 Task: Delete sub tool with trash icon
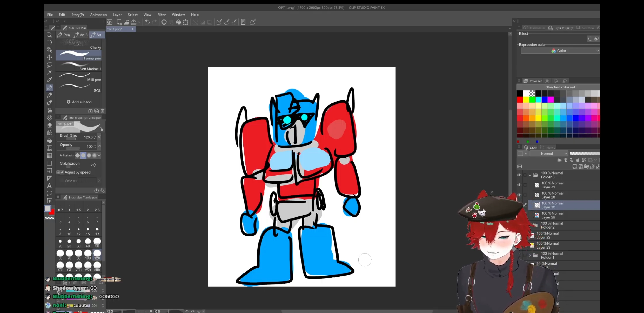[102, 111]
